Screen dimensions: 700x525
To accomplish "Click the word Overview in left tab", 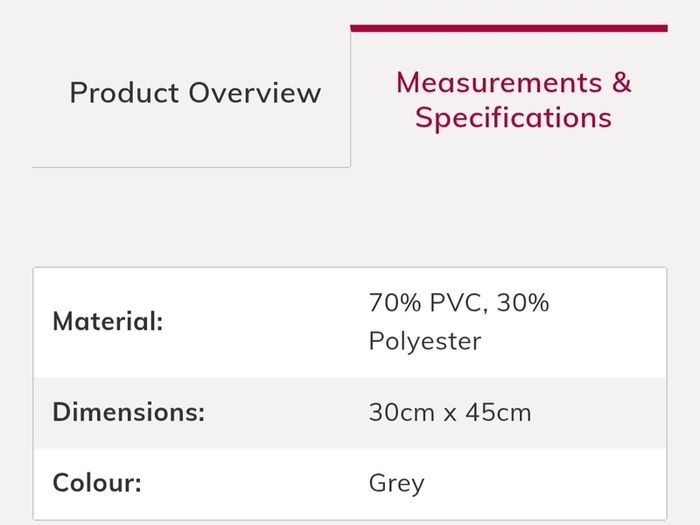I will (x=255, y=93).
